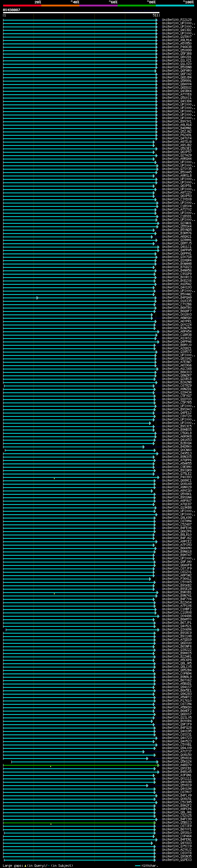Select hit UniRef100_Q19KB8
Image resolution: width=197 pixels, height=868 pixels.
coord(176,508)
